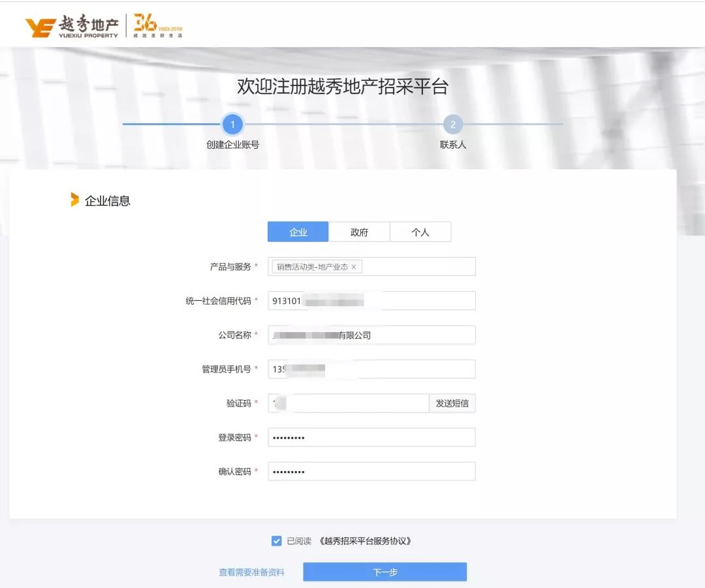Focus the 统一社会信用代码 input field
The height and width of the screenshot is (588, 705).
click(x=371, y=301)
